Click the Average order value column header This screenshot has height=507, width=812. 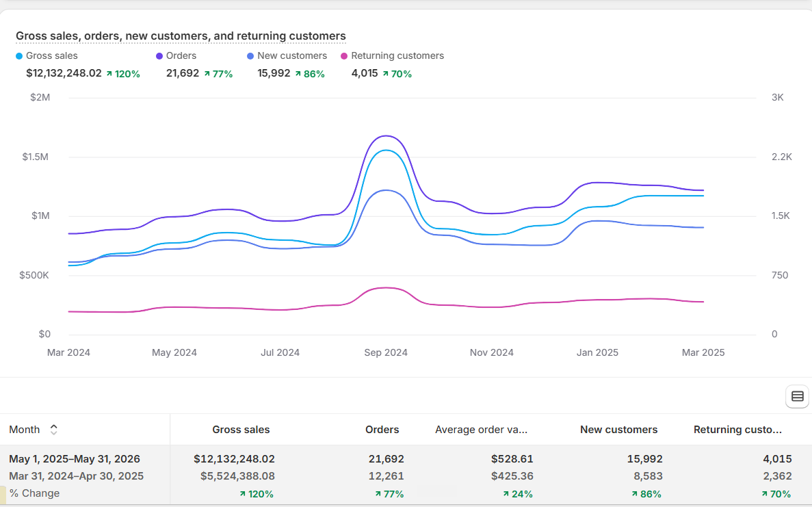tap(481, 429)
